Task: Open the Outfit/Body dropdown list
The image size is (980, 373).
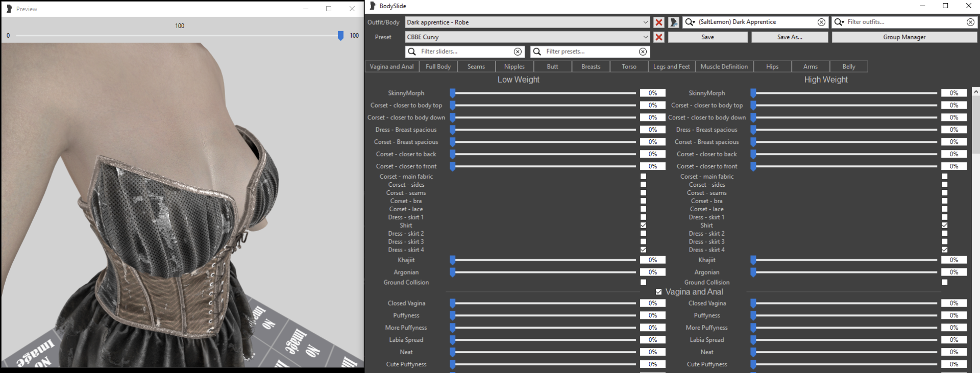Action: [x=527, y=22]
